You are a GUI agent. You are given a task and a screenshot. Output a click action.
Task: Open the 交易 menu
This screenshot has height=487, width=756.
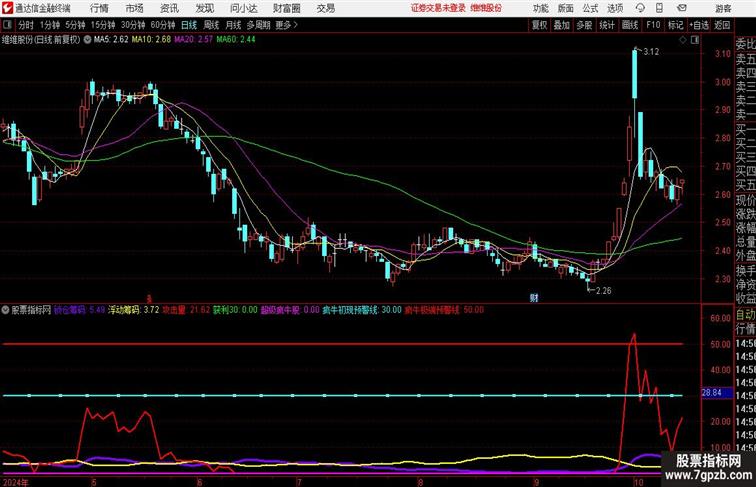click(x=326, y=8)
